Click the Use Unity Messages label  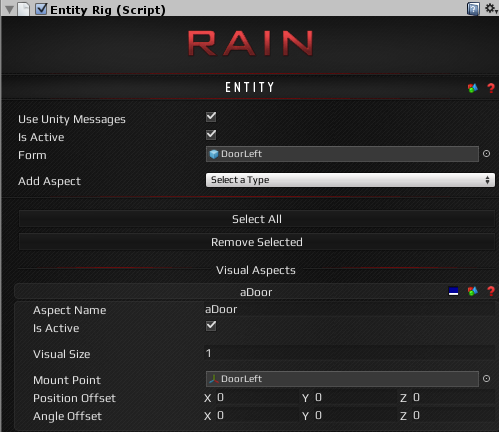(x=72, y=119)
